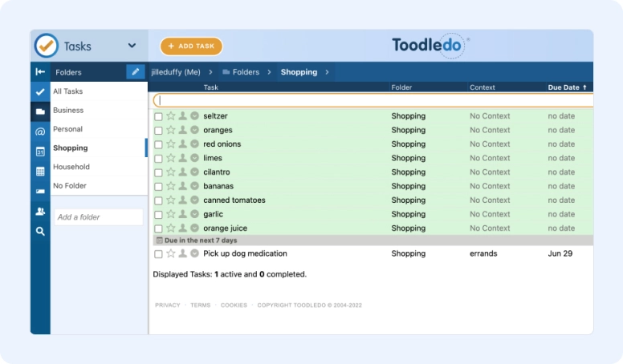Check off the bananas task

click(158, 187)
